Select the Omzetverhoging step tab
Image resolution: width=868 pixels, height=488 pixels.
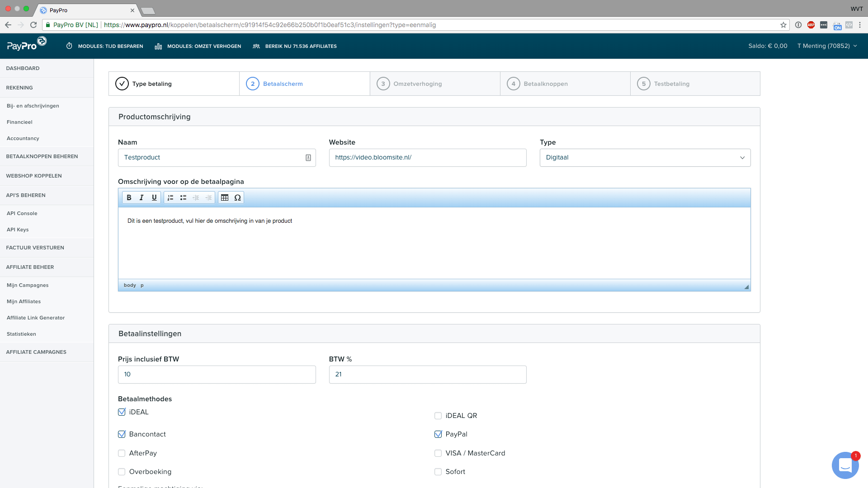[x=435, y=84]
